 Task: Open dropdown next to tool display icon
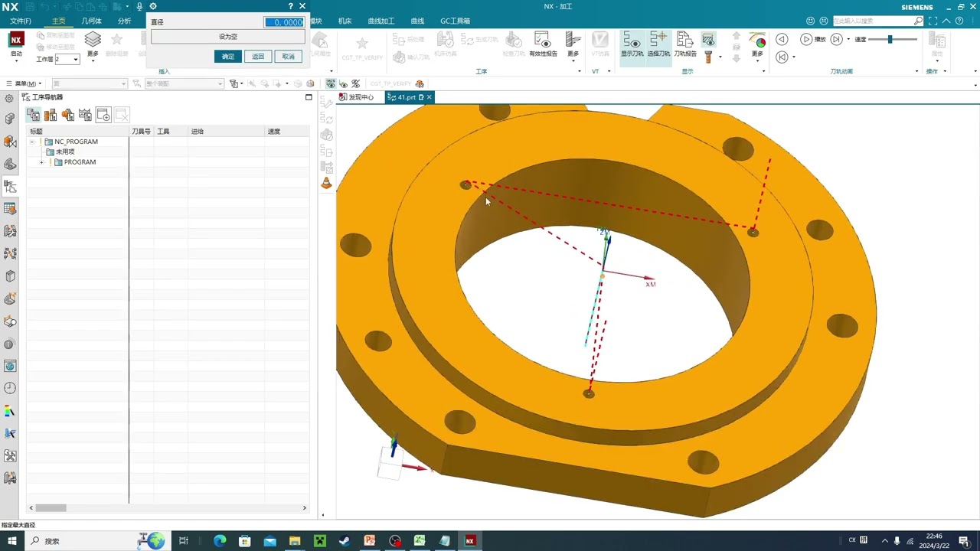[720, 57]
